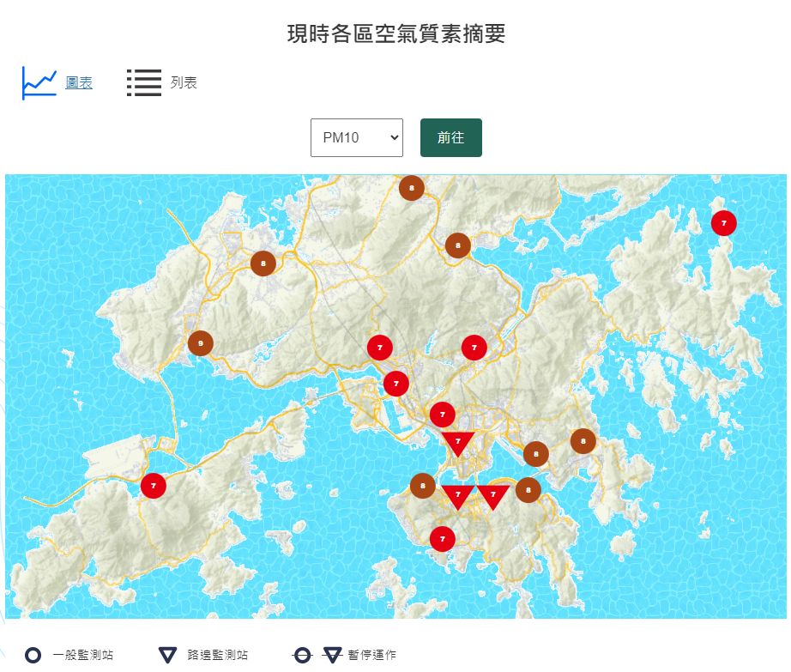Click the 路邊監測站 triangle legend icon
This screenshot has height=672, width=791.
[x=166, y=653]
